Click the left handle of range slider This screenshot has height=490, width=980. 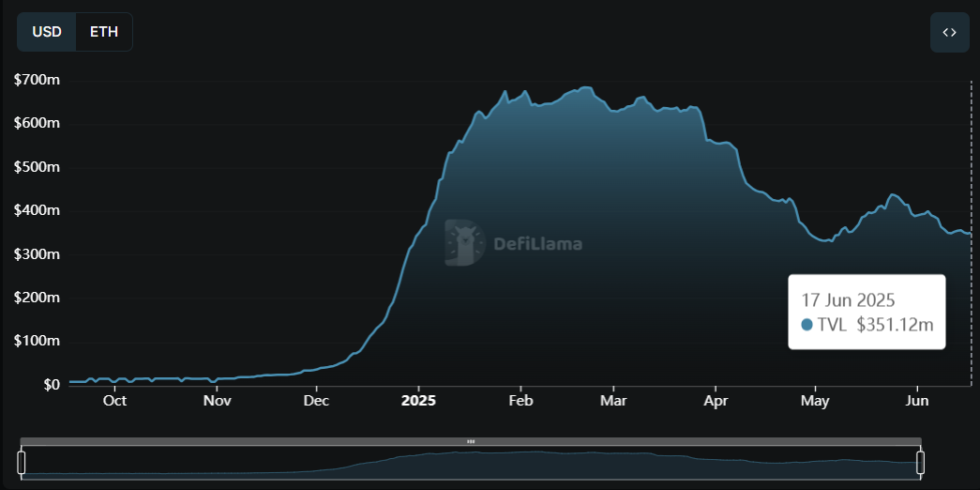(x=22, y=463)
